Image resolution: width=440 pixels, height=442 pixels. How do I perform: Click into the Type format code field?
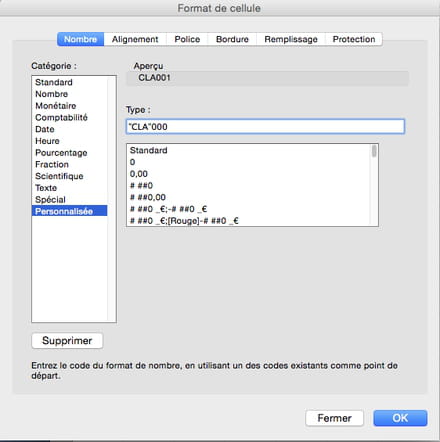coord(265,127)
